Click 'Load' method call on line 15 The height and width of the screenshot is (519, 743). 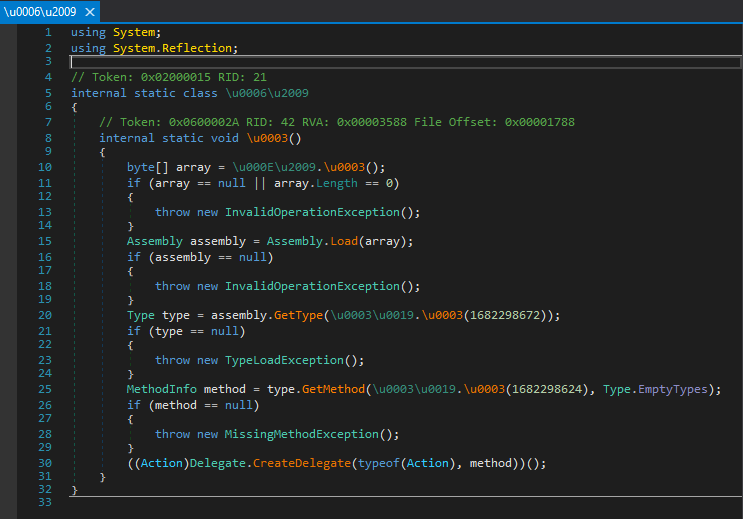[x=344, y=241]
